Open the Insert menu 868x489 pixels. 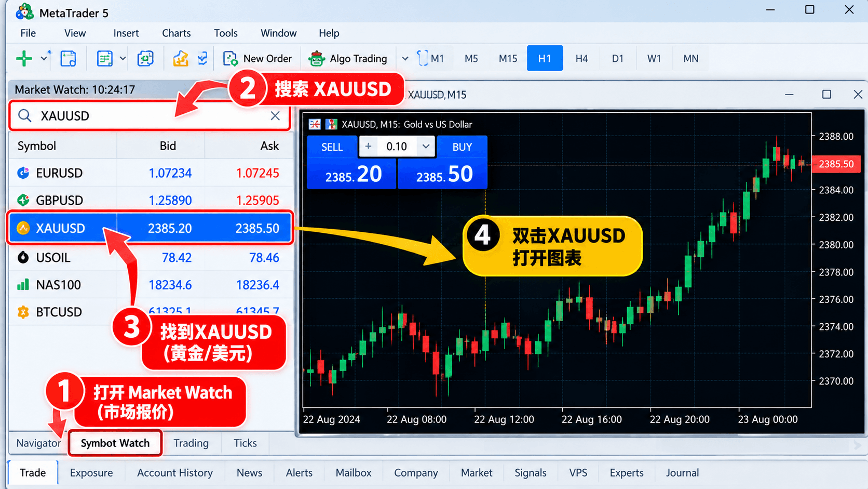pyautogui.click(x=126, y=33)
